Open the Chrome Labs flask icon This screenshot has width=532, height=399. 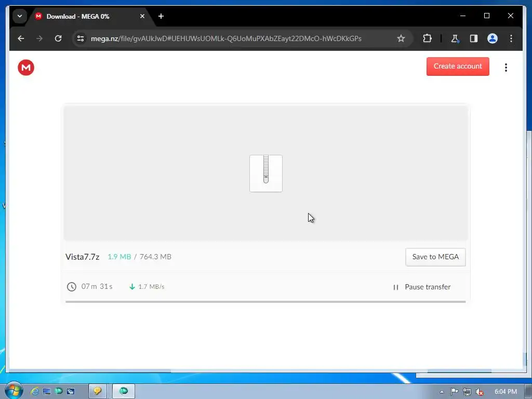pos(455,38)
